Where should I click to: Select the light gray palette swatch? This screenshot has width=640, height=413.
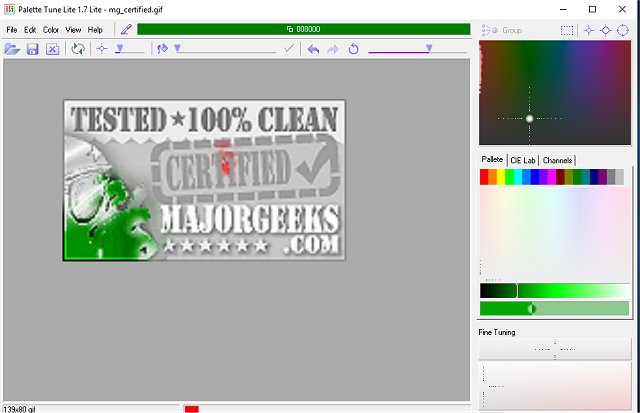[x=620, y=177]
